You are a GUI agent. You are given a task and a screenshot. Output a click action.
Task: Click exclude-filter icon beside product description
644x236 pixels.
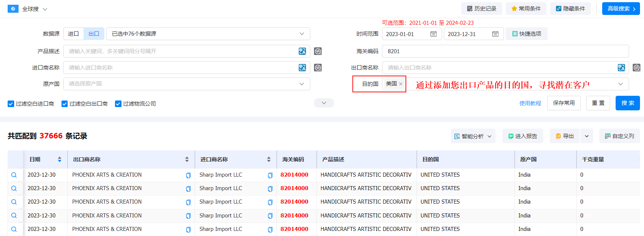coord(318,51)
